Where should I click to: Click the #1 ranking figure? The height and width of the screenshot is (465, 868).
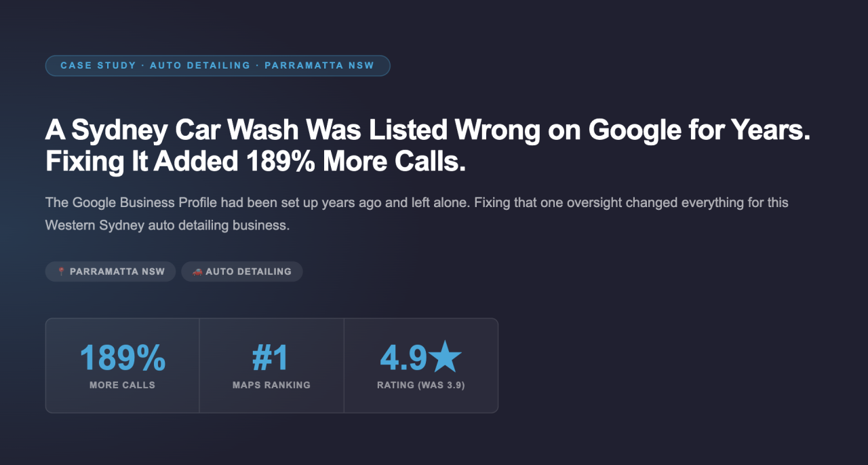(271, 358)
